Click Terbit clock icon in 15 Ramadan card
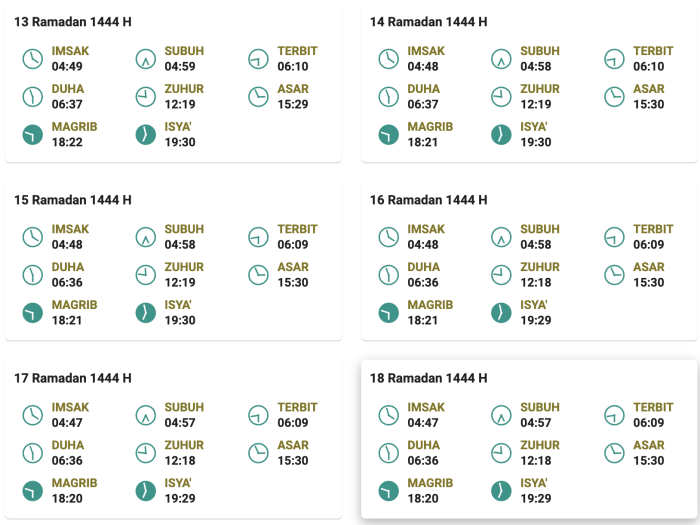Image resolution: width=700 pixels, height=525 pixels. 259,237
